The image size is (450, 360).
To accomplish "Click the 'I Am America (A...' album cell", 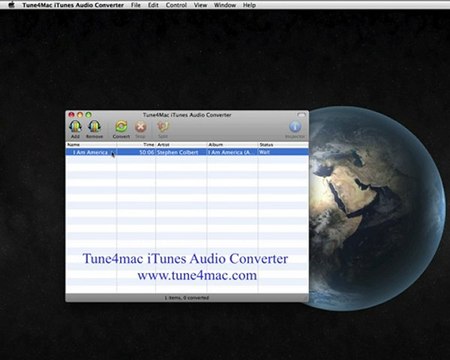I will click(x=232, y=152).
